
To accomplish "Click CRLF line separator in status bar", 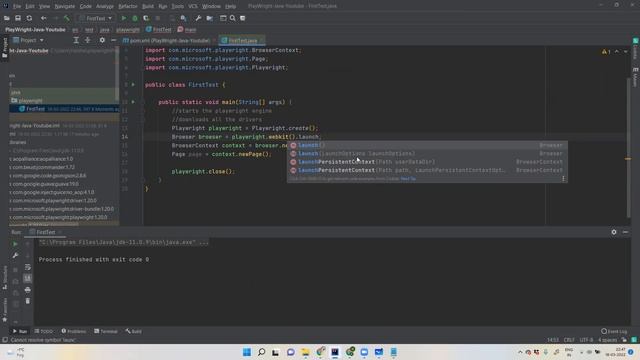I will (569, 340).
